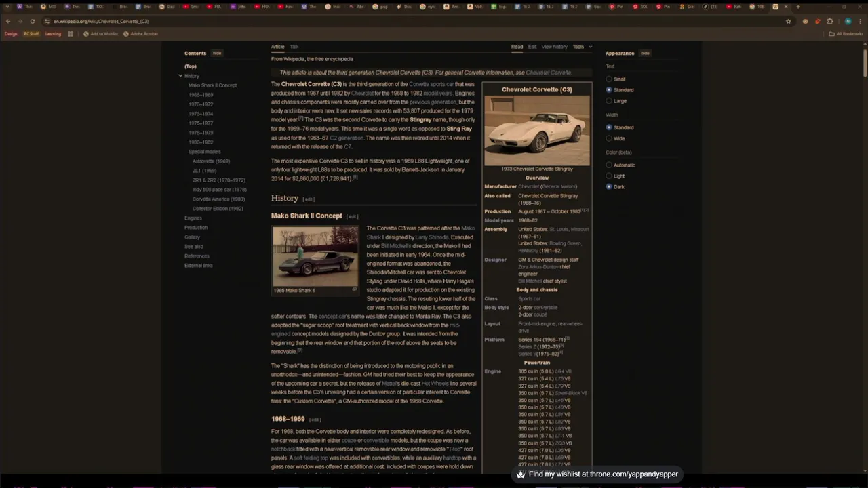
Task: Hide the Contents sidebar
Action: point(217,53)
